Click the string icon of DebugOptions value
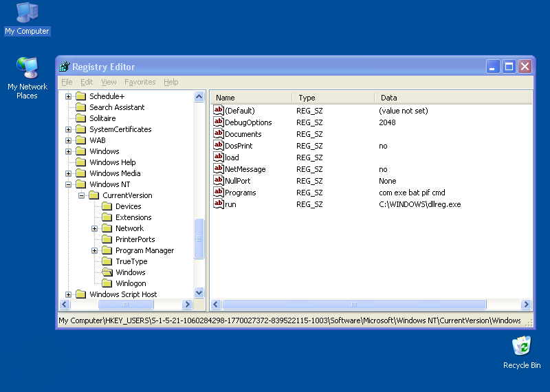 point(219,122)
